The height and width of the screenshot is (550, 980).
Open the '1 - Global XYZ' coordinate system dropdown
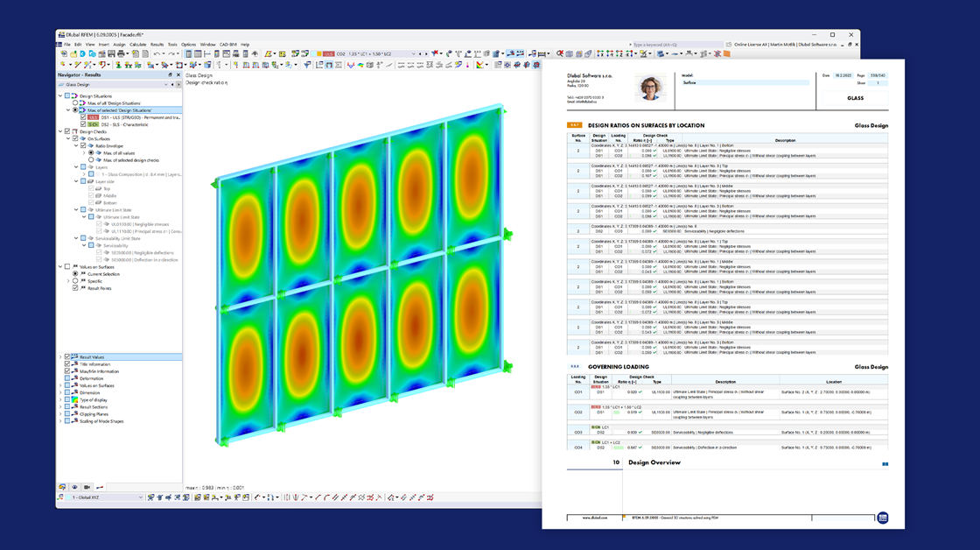point(141,497)
